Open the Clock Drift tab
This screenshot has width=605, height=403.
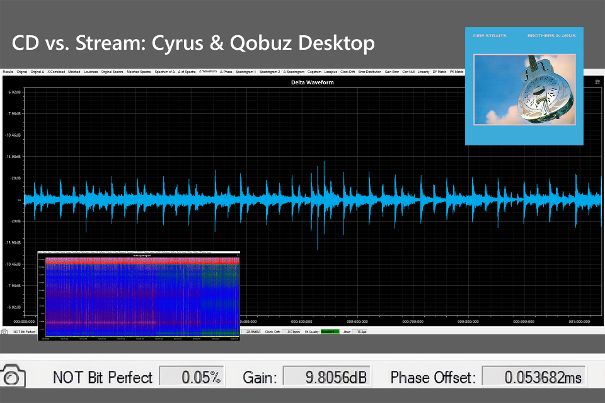[x=348, y=71]
